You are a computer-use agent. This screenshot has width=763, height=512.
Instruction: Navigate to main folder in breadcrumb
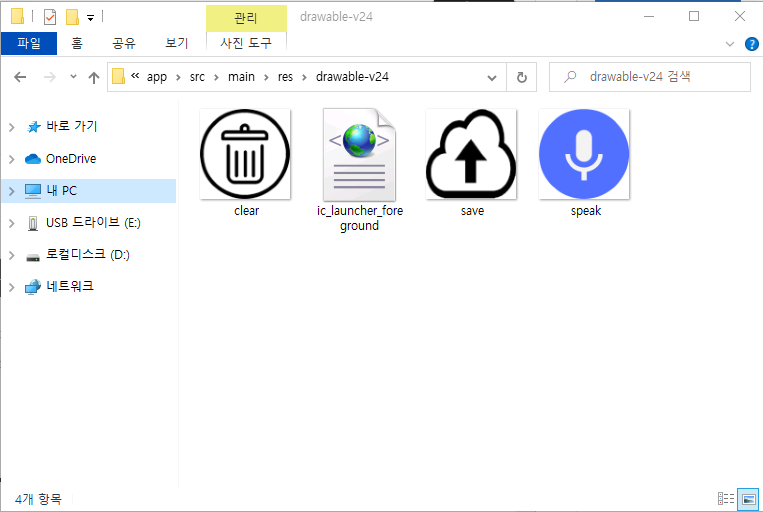(x=240, y=77)
